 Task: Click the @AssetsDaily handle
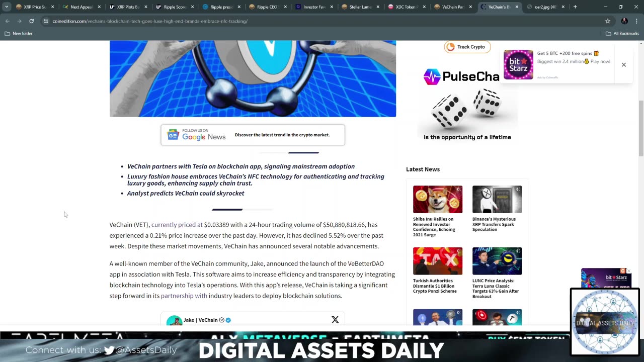pos(146,350)
